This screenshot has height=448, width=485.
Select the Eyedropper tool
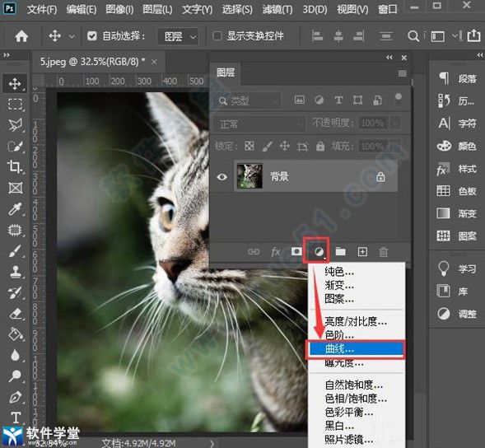pos(15,209)
